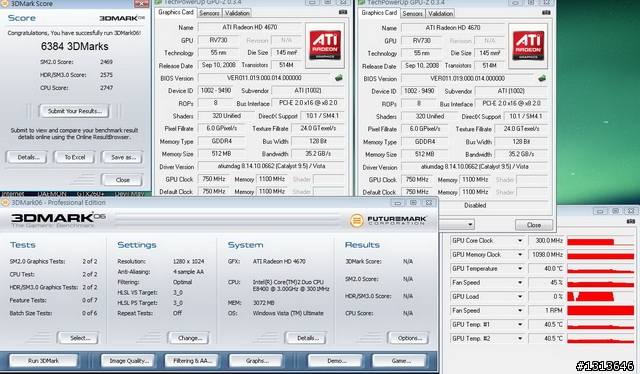Screen dimensions: 640x374
Task: Close the 3DMark Score dialog via Close button
Action: [x=122, y=180]
